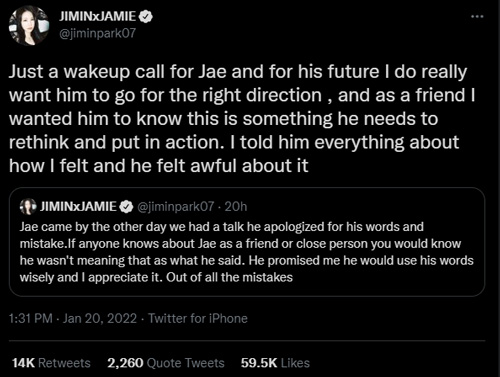Click the Retweets label text

tap(64, 363)
